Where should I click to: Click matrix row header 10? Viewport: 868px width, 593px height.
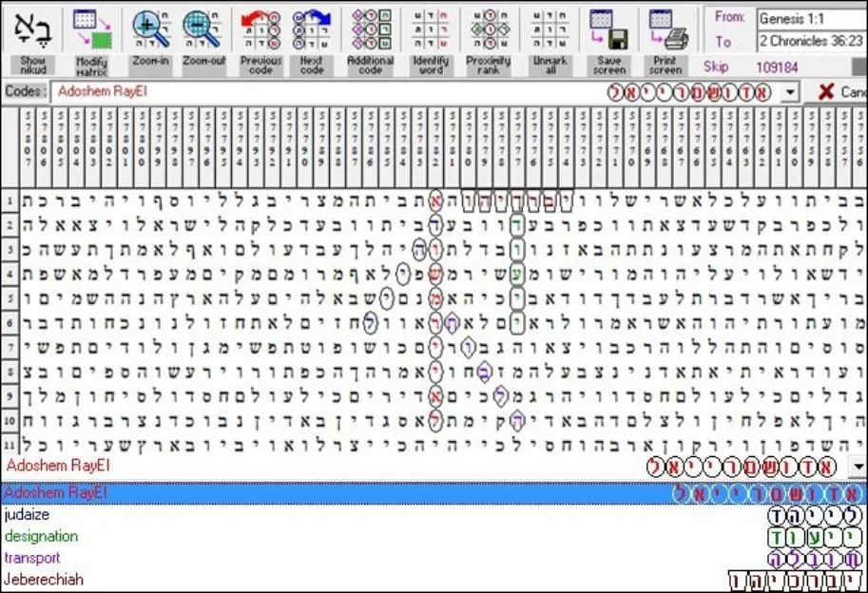pyautogui.click(x=10, y=421)
